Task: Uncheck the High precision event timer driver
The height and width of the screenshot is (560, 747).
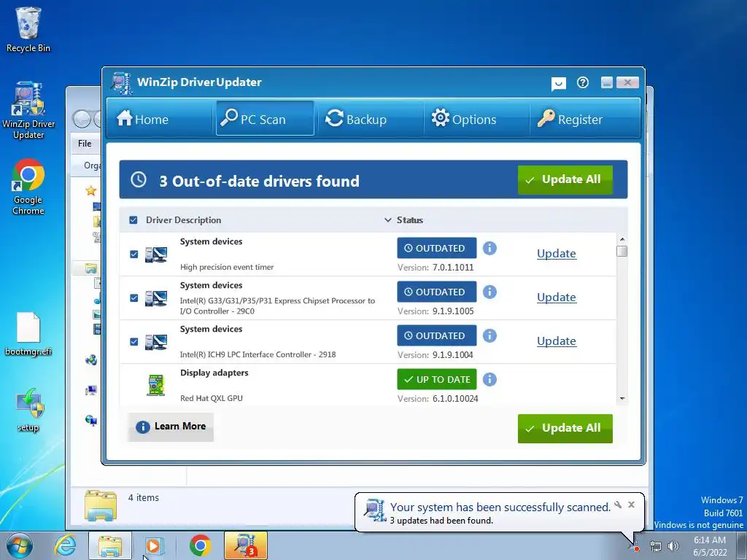Action: (134, 254)
